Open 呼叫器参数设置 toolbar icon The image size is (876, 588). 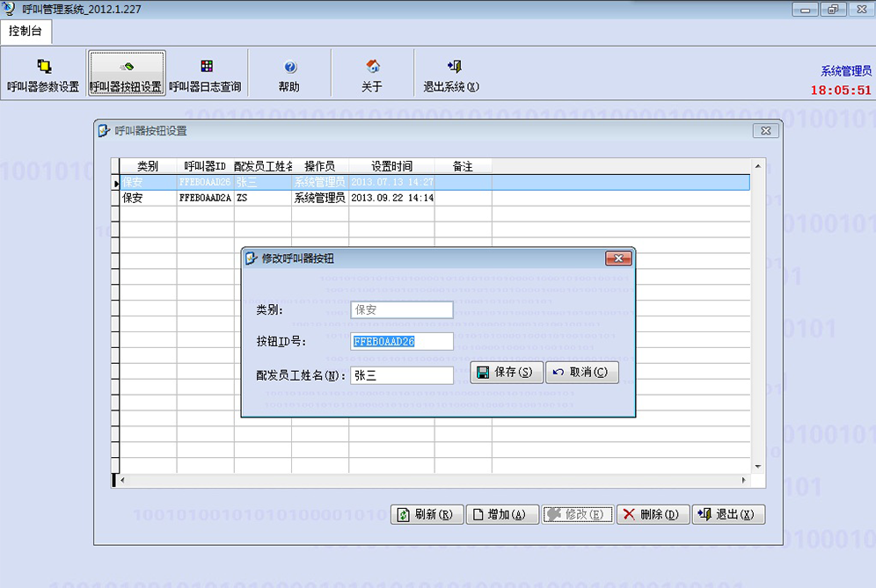click(43, 75)
